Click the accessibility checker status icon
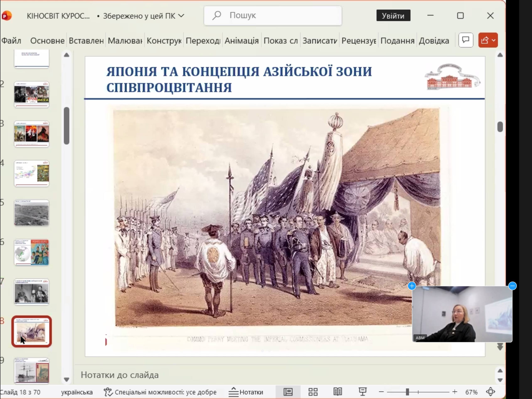Screen dimensions: 532x399 point(108,392)
